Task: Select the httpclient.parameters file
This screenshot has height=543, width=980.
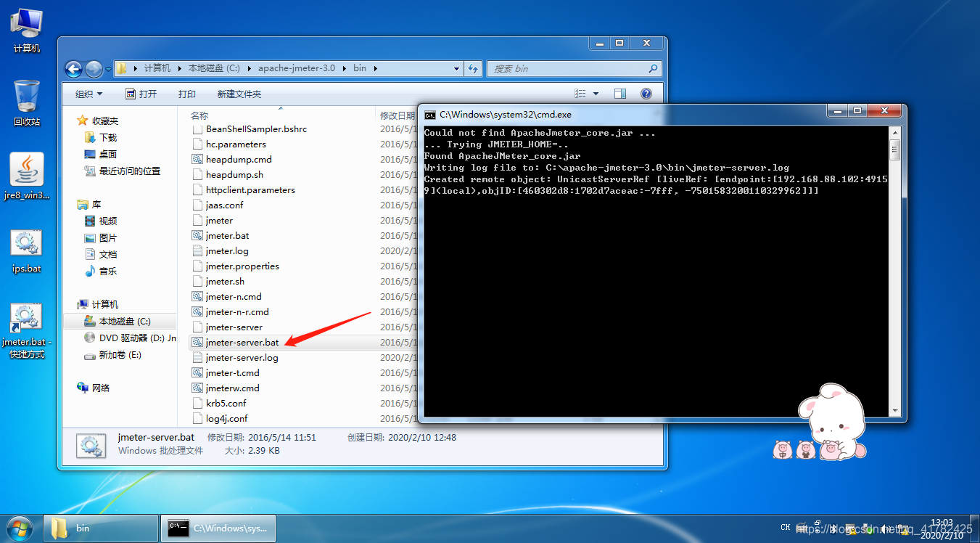Action: point(250,189)
